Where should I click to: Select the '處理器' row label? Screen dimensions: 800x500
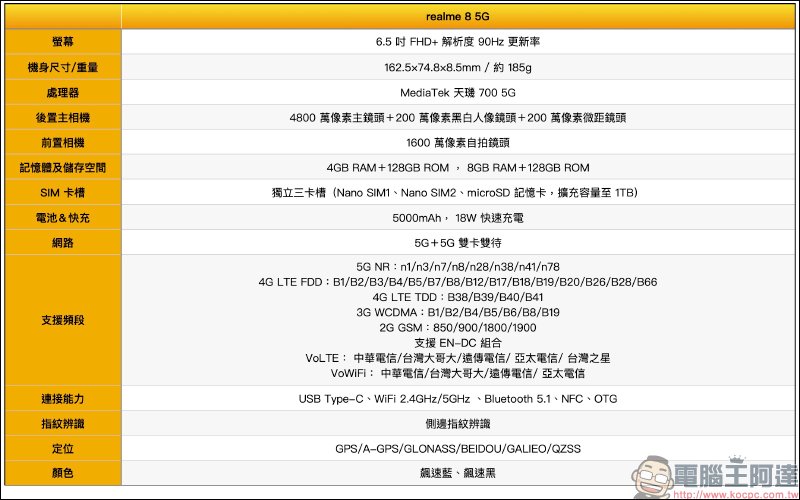(x=63, y=92)
